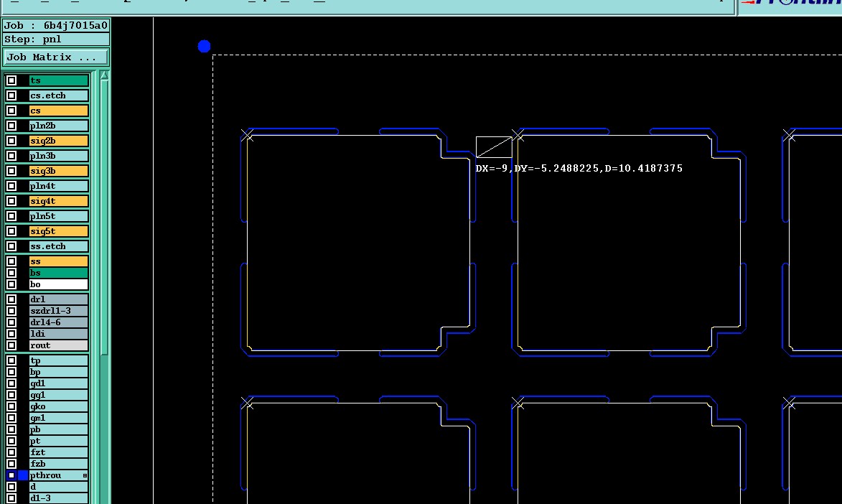Click the DX=-9 measurement readout text
The image size is (842, 504).
579,168
